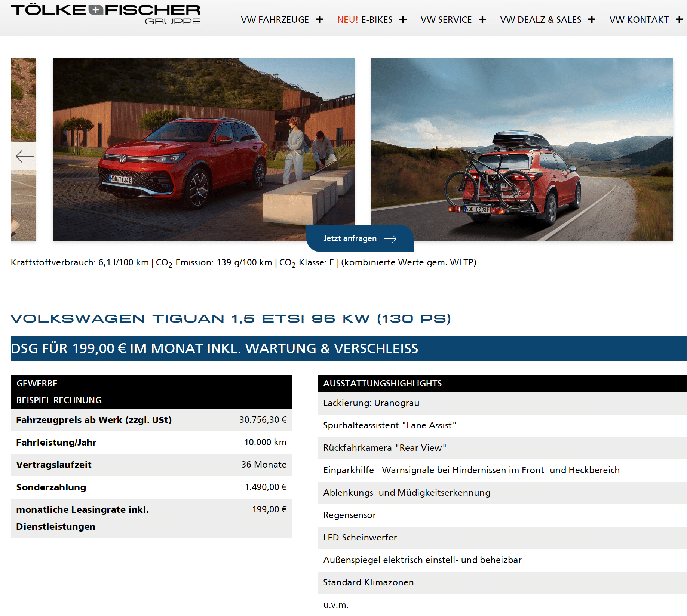Expand plus icon next to VW FAHRZEUGE

[x=319, y=19]
